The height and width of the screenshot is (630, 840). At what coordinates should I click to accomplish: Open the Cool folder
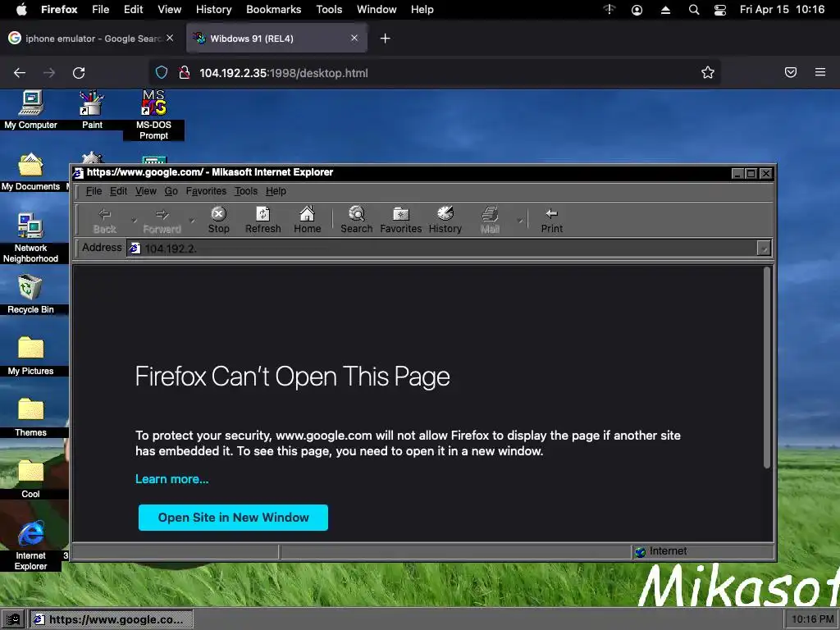30,479
